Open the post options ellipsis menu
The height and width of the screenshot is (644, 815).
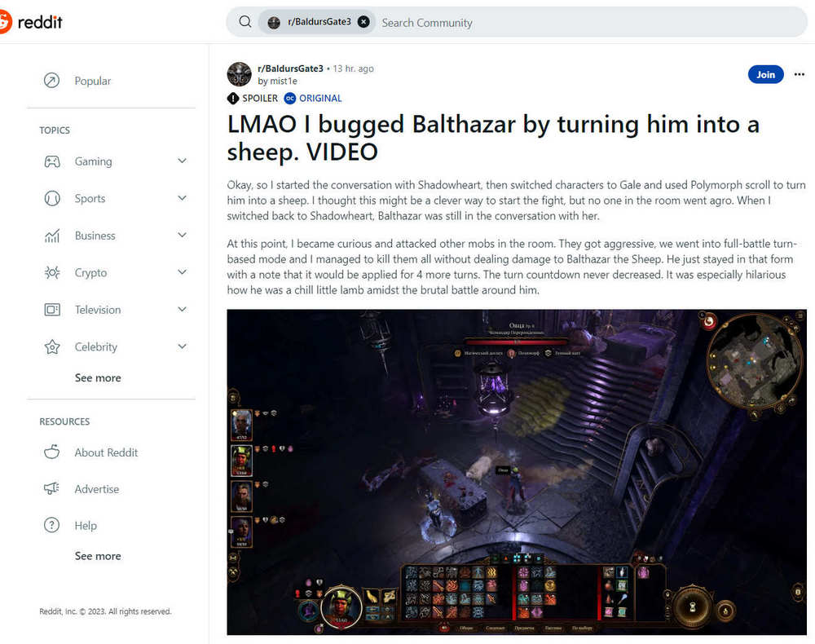[799, 74]
